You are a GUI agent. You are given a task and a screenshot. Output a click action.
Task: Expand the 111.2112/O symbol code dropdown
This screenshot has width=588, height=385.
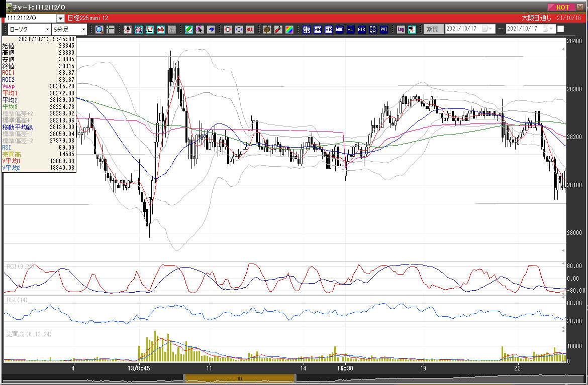(60, 19)
